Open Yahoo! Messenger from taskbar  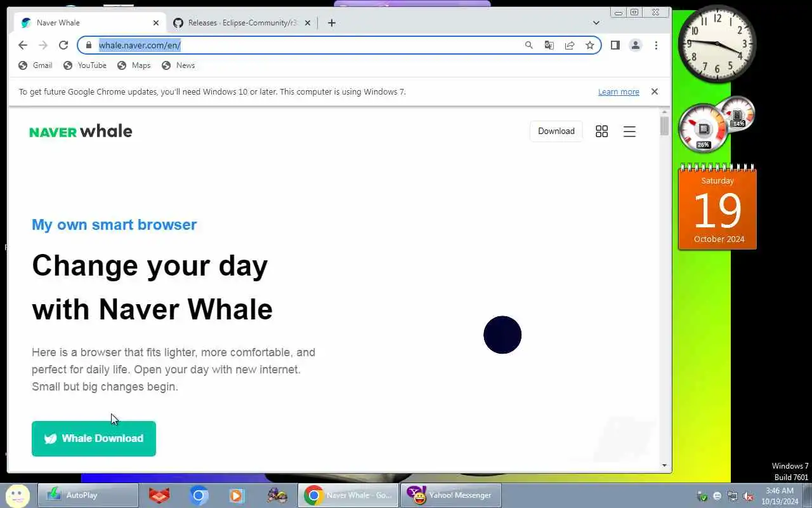coord(450,495)
